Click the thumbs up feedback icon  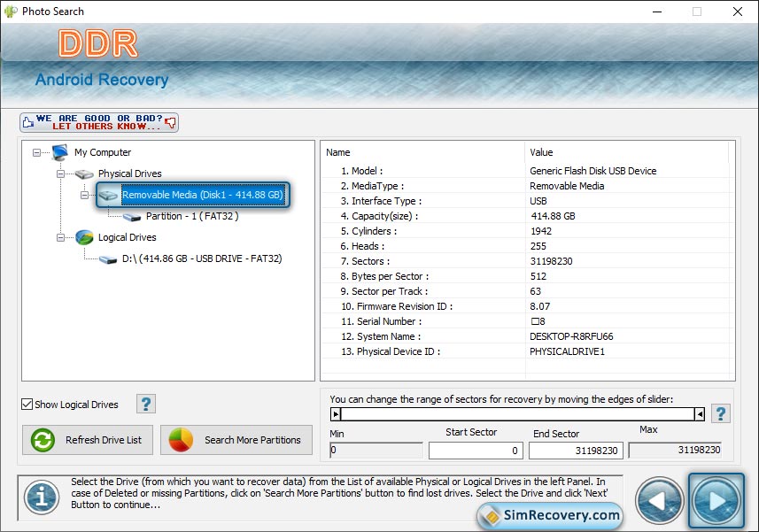(x=28, y=122)
